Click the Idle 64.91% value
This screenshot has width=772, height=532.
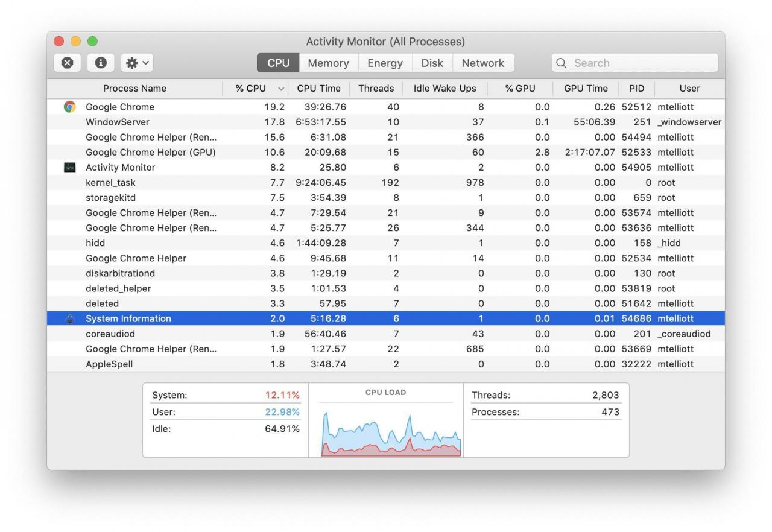pos(282,429)
